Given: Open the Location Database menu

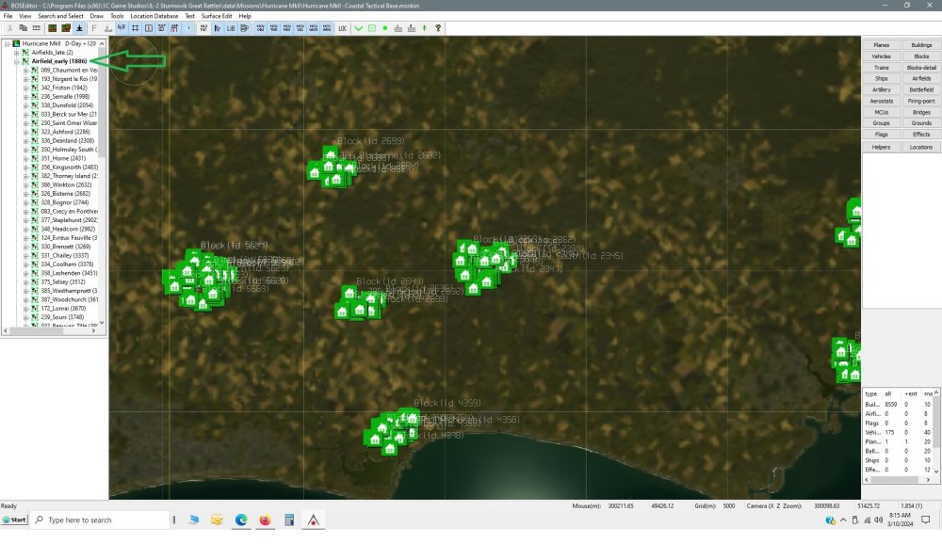Looking at the screenshot, I should point(154,16).
